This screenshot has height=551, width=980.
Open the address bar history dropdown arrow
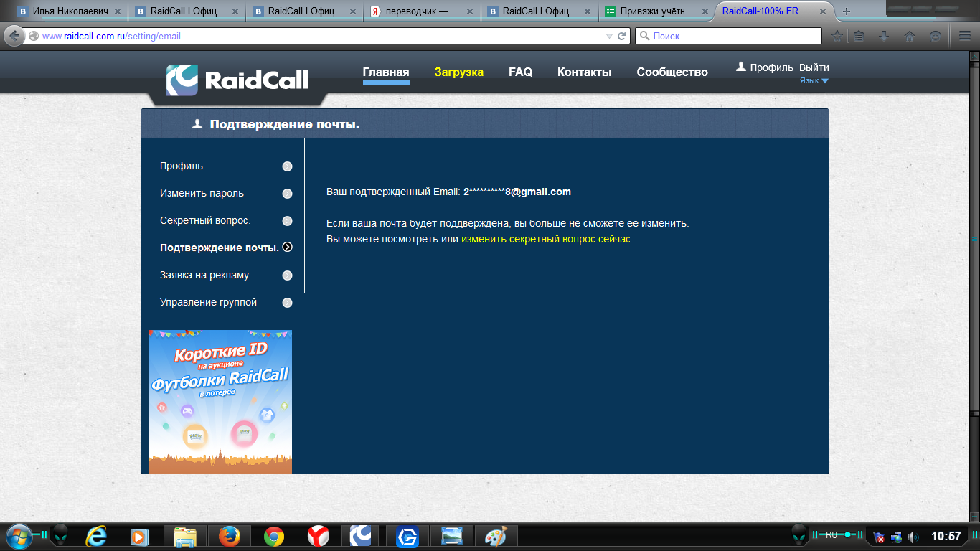[x=609, y=36]
